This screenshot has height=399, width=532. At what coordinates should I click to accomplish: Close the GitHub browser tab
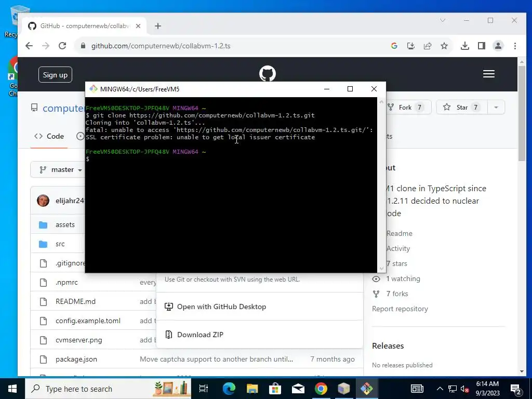pyautogui.click(x=138, y=26)
